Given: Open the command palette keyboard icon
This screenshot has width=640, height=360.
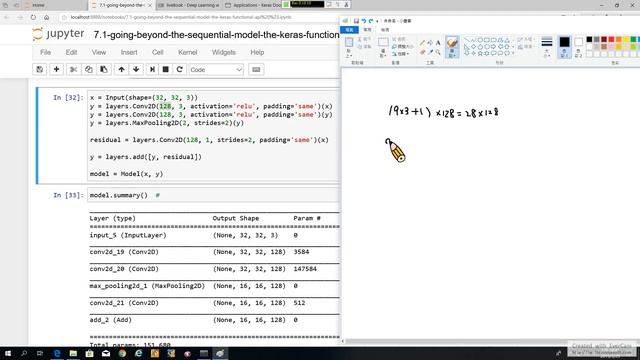Looking at the screenshot, I should pyautogui.click(x=256, y=69).
